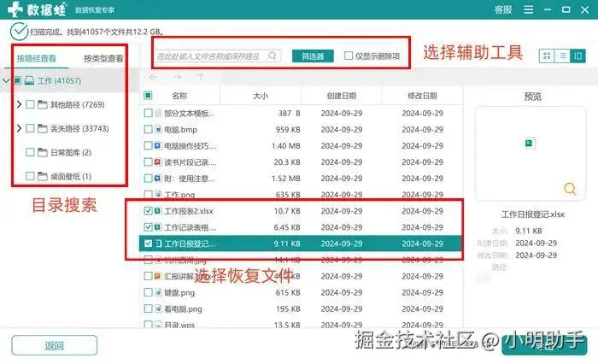598x364 pixels.
Task: Expand the 丢失路径 tree node
Action: [x=19, y=128]
